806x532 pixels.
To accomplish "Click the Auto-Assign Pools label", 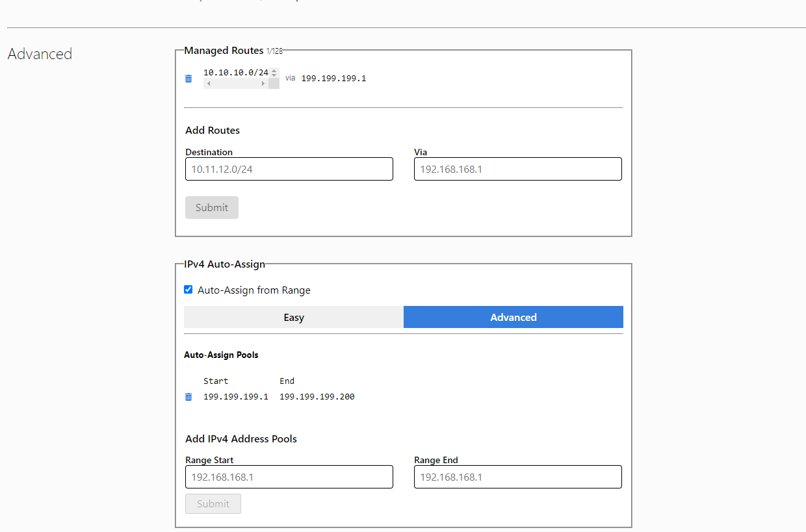I will click(x=221, y=355).
